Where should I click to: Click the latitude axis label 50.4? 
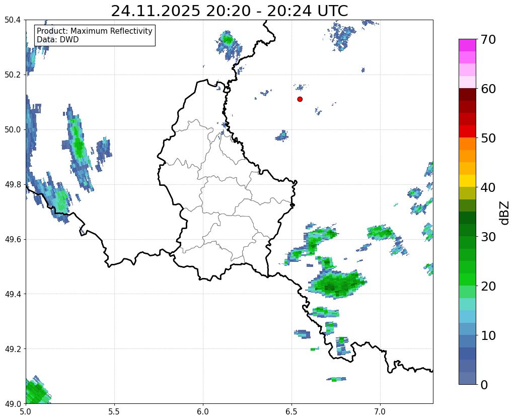tap(13, 20)
